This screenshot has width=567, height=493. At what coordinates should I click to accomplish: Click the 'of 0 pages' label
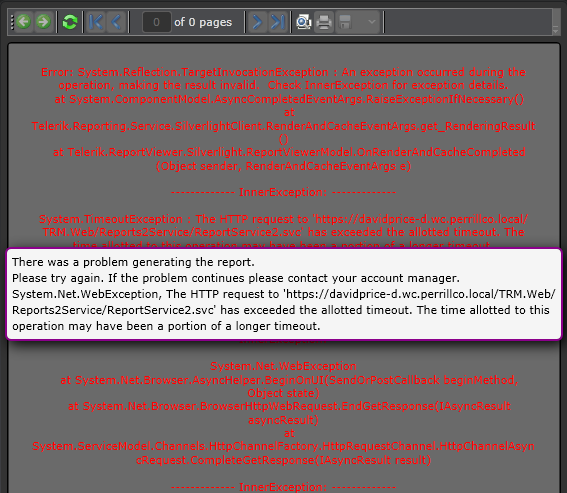pyautogui.click(x=203, y=22)
